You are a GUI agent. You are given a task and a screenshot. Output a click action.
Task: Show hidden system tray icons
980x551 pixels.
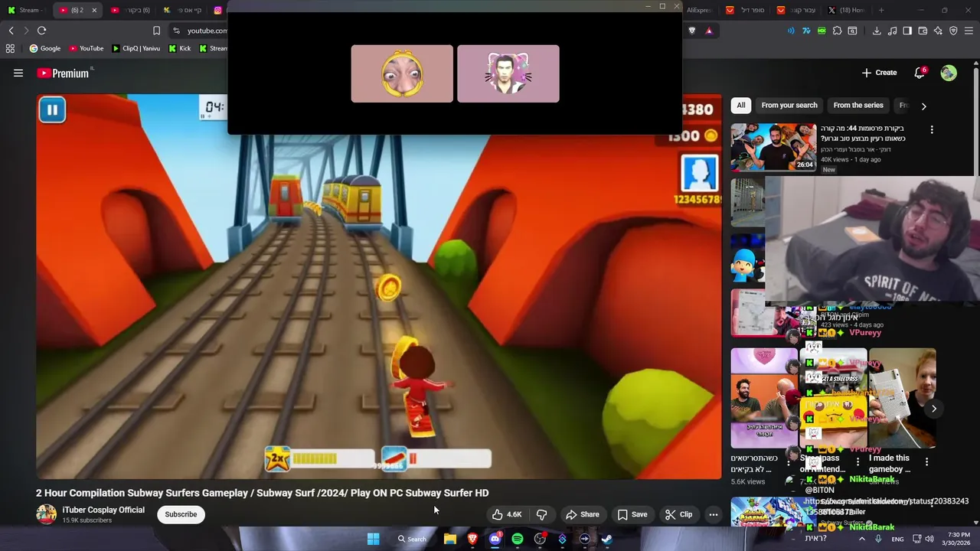tap(861, 539)
